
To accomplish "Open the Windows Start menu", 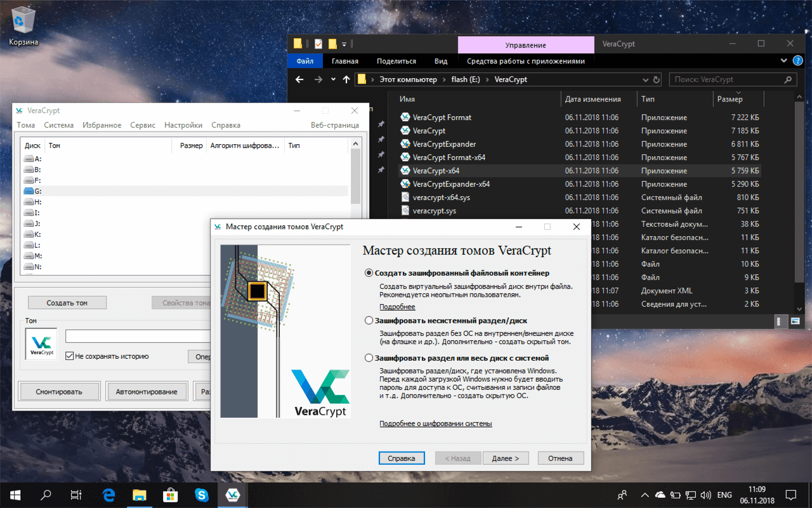I will tap(15, 495).
